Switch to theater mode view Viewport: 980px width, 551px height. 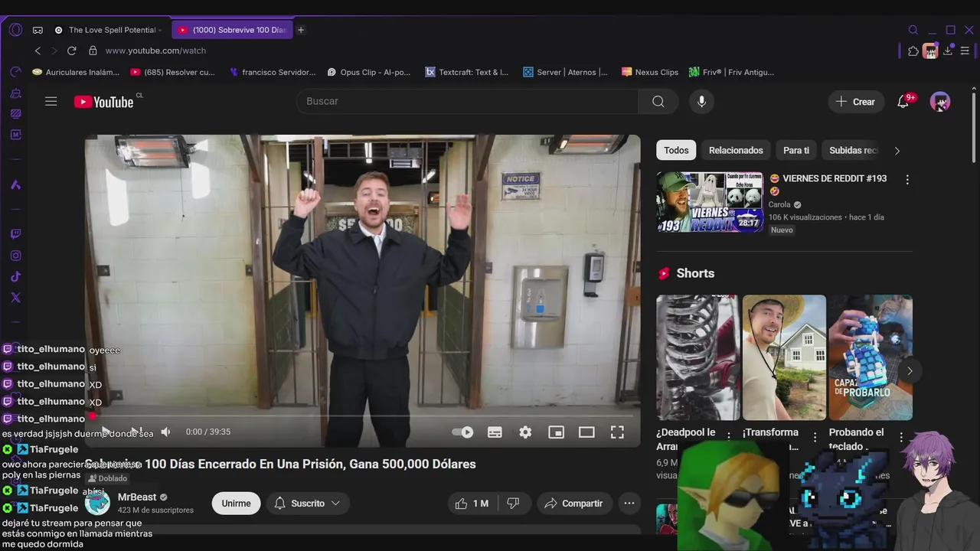click(x=586, y=432)
